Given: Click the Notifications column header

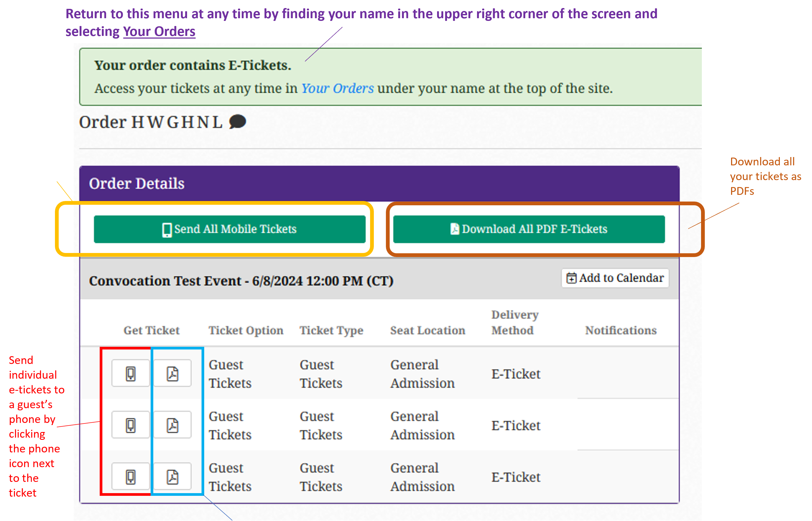Looking at the screenshot, I should point(621,330).
